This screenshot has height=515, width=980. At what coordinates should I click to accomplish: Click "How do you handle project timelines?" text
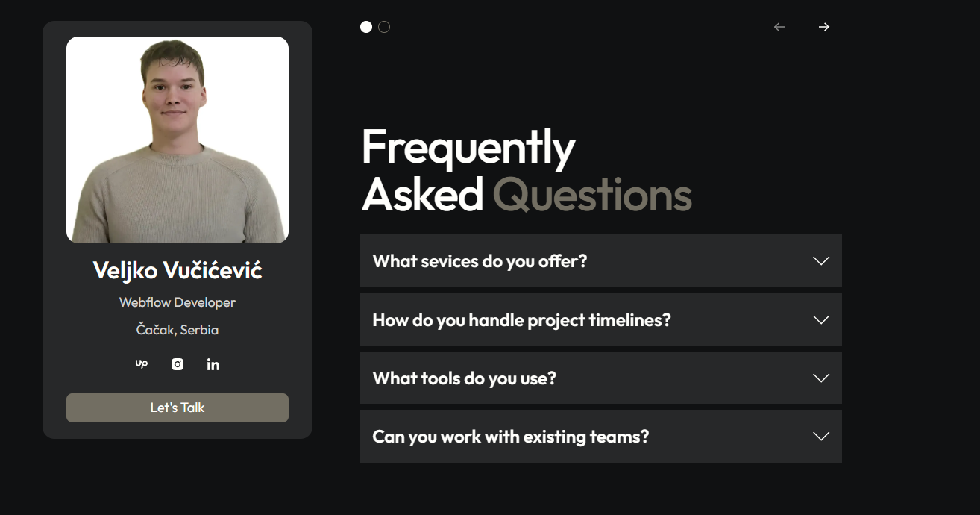(521, 320)
